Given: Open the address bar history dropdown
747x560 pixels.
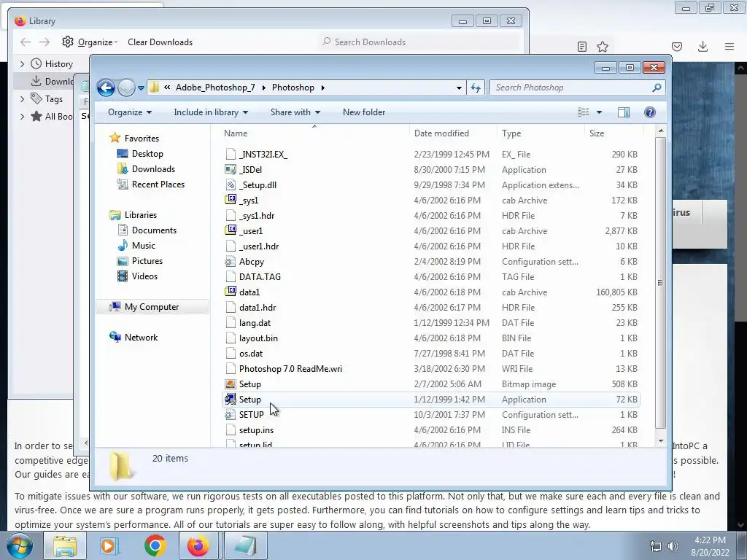Looking at the screenshot, I should [x=459, y=87].
